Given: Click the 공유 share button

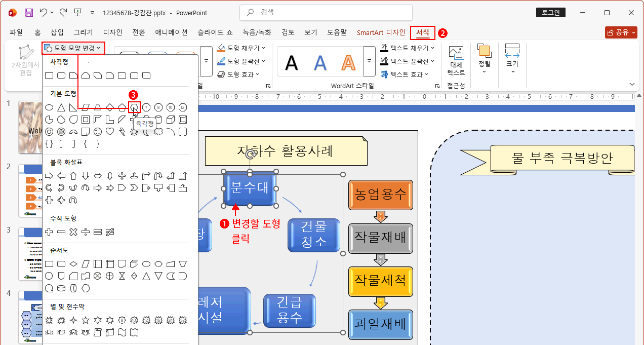Looking at the screenshot, I should click(x=621, y=31).
